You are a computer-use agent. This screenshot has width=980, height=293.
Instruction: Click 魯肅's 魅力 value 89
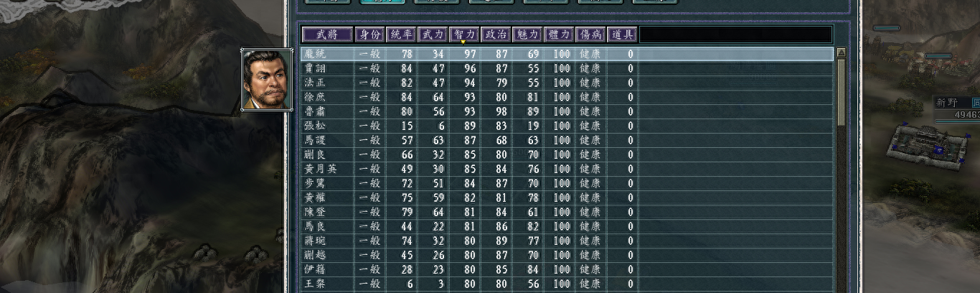tap(533, 111)
